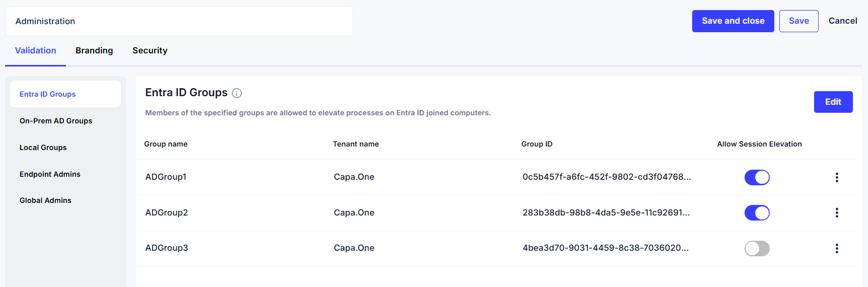Image resolution: width=868 pixels, height=287 pixels.
Task: Open Global Admins section
Action: pos(45,200)
